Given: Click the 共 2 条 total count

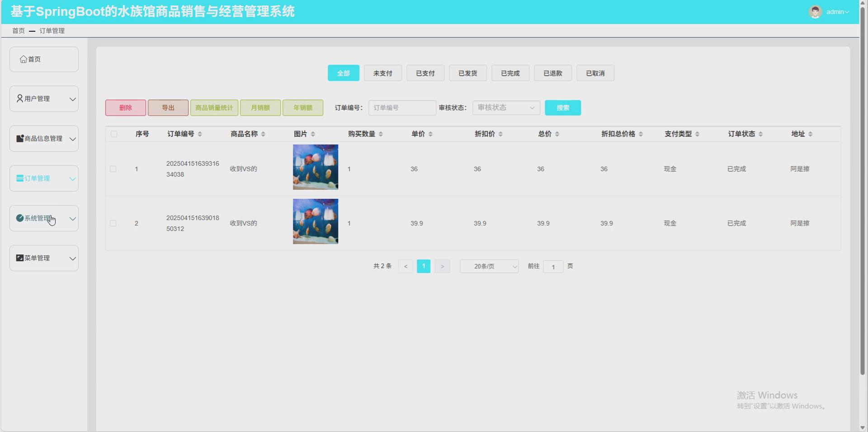Looking at the screenshot, I should 382,266.
